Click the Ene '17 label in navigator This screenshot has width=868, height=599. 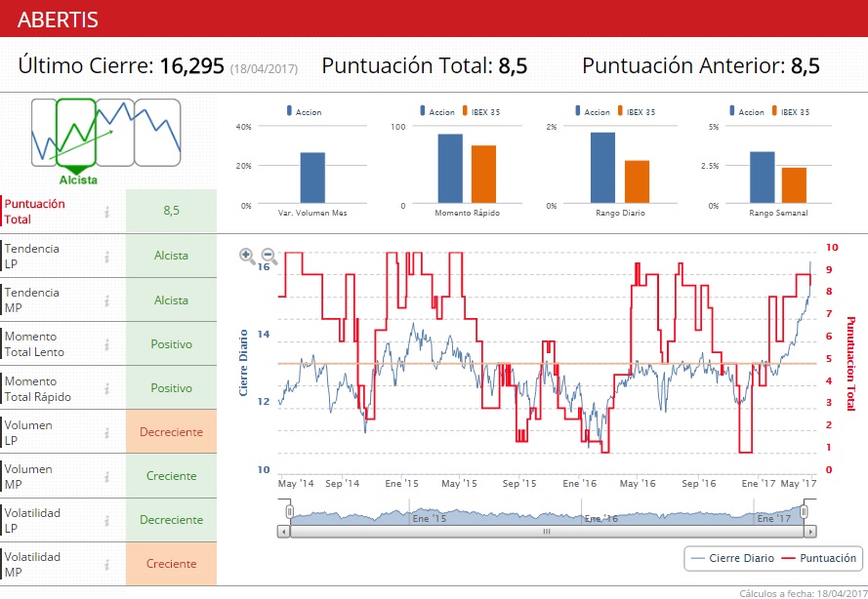774,518
